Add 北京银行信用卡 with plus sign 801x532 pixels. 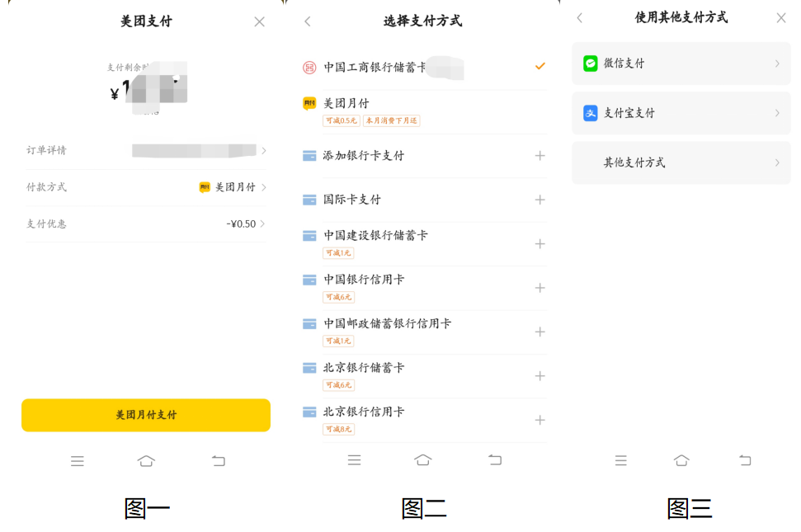coord(540,420)
